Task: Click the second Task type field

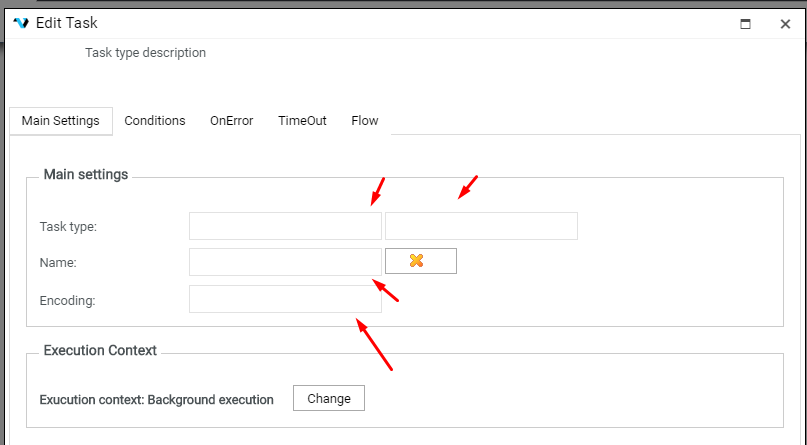Action: point(481,226)
